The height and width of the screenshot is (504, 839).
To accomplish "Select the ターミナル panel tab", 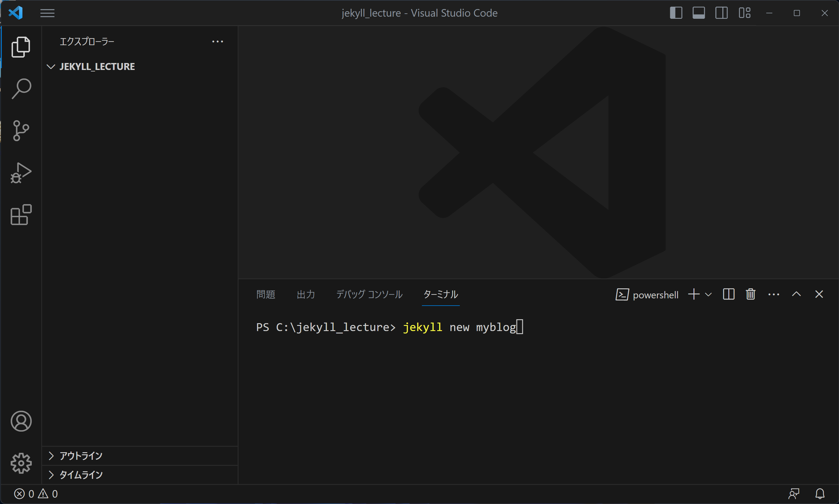I will [x=441, y=294].
